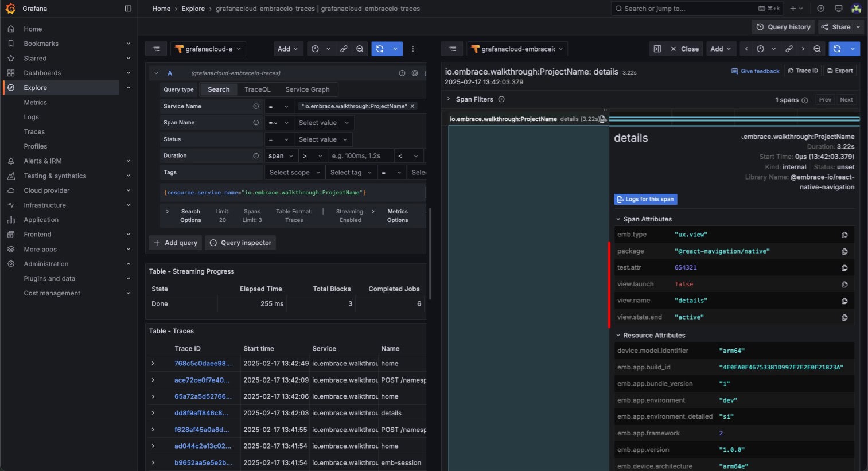Select the TraceQL query type
This screenshot has width=868, height=471.
[x=257, y=89]
